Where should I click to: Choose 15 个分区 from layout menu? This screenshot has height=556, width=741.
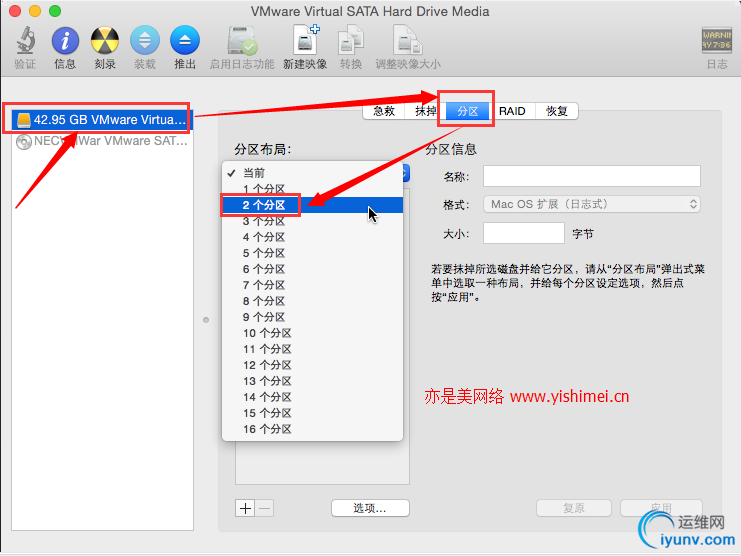point(312,413)
